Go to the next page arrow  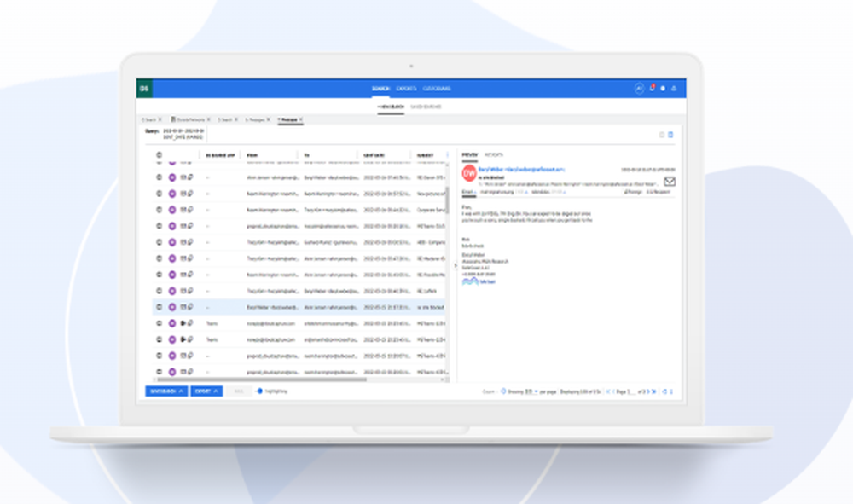point(648,391)
